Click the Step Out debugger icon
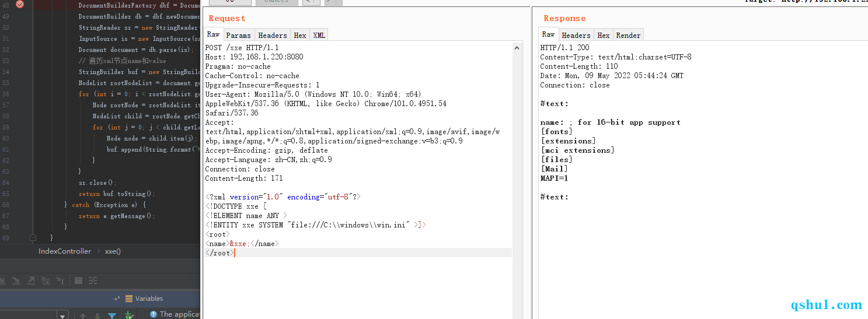868x319 pixels. [31, 281]
